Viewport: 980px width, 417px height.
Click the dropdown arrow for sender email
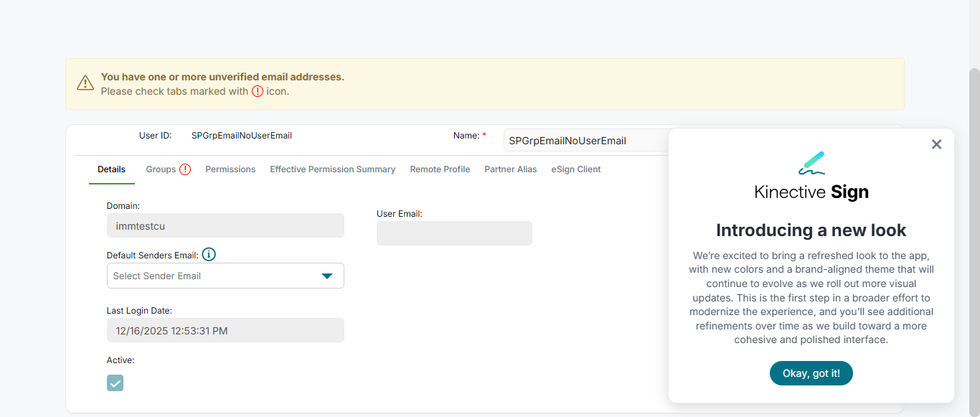tap(327, 276)
